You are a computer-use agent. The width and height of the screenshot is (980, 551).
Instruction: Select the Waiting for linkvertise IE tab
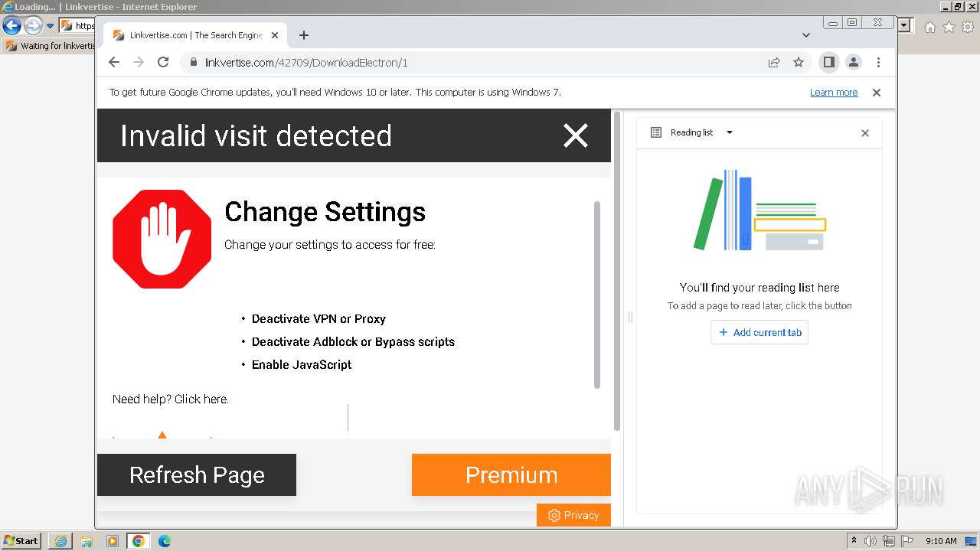[x=51, y=46]
